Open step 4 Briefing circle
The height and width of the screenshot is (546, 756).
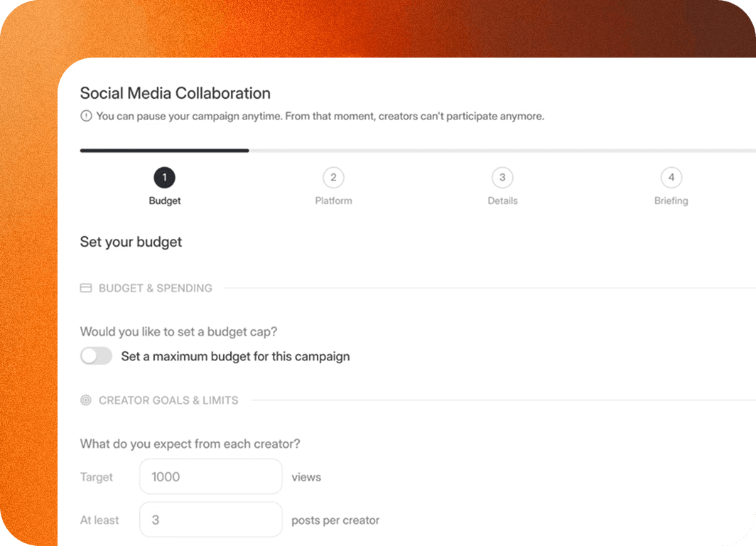coord(671,178)
